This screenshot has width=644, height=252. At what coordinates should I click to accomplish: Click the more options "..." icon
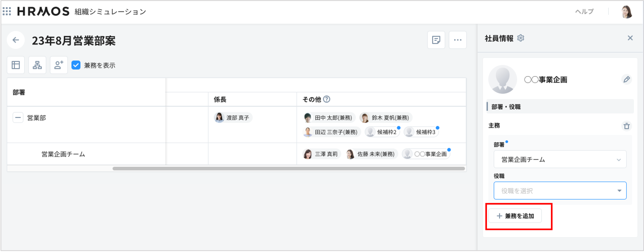point(458,40)
